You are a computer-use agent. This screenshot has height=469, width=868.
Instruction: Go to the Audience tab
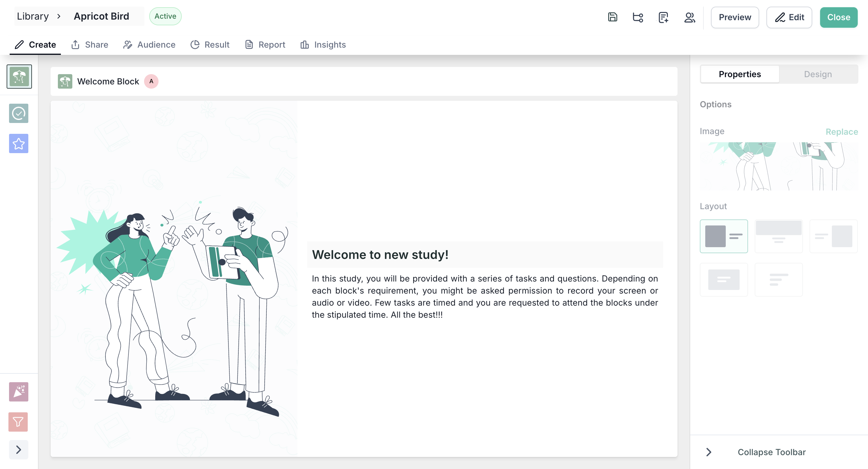click(149, 45)
